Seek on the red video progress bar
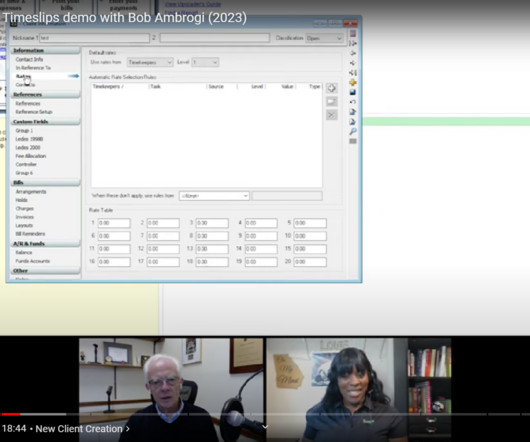Screen dimensions: 530x442 coord(10,414)
